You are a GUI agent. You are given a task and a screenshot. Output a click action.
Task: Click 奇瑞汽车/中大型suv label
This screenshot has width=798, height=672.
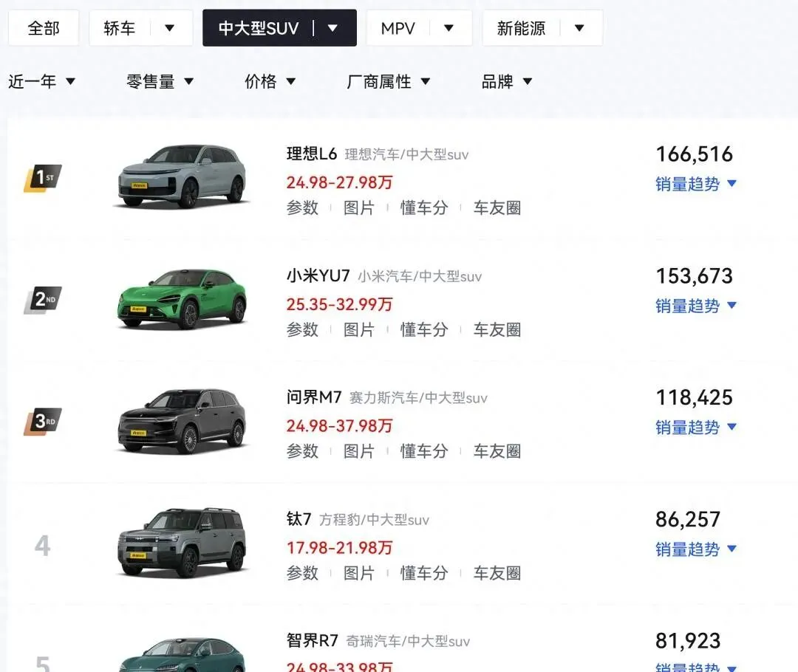(x=408, y=642)
